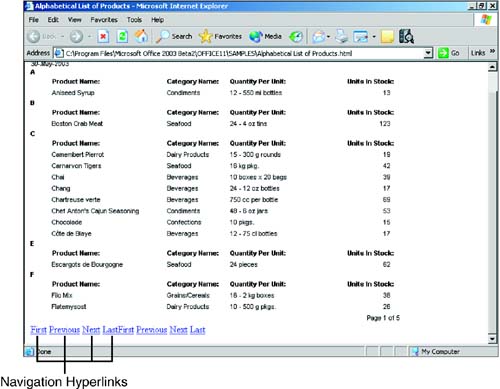The image size is (500, 389).
Task: Click the 'Côte de Blaye' product name
Action: [71, 234]
